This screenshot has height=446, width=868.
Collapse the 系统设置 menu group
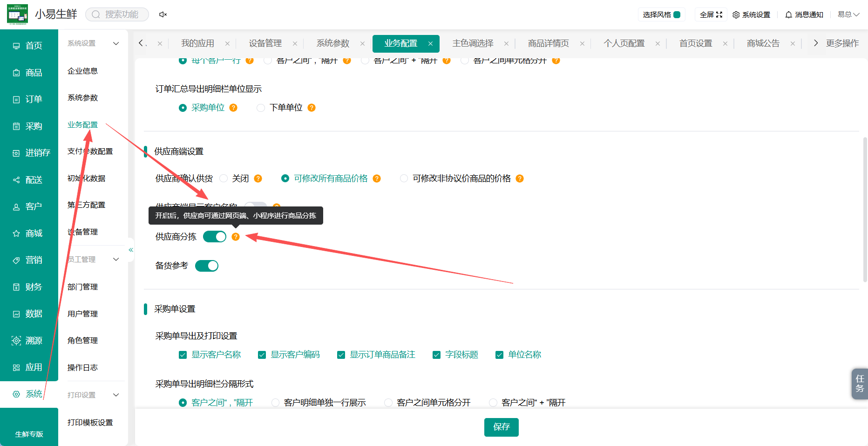[116, 43]
